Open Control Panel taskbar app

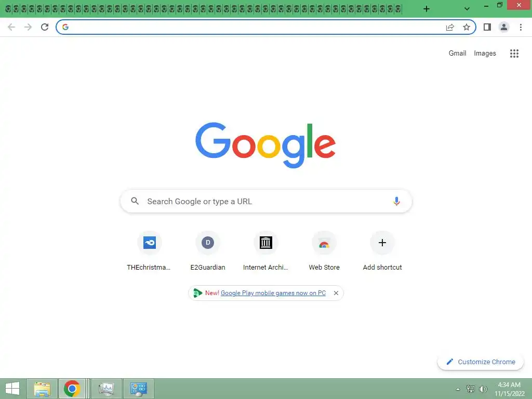pyautogui.click(x=138, y=389)
